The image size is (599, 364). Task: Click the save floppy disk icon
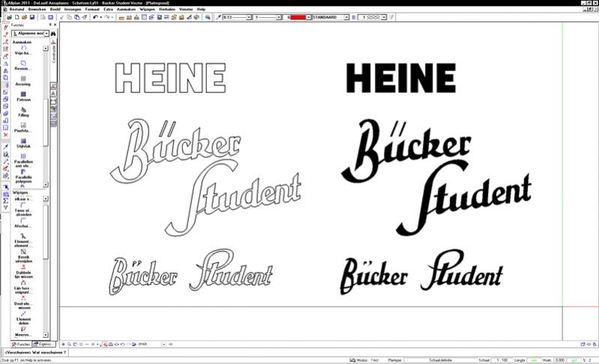coord(32,17)
